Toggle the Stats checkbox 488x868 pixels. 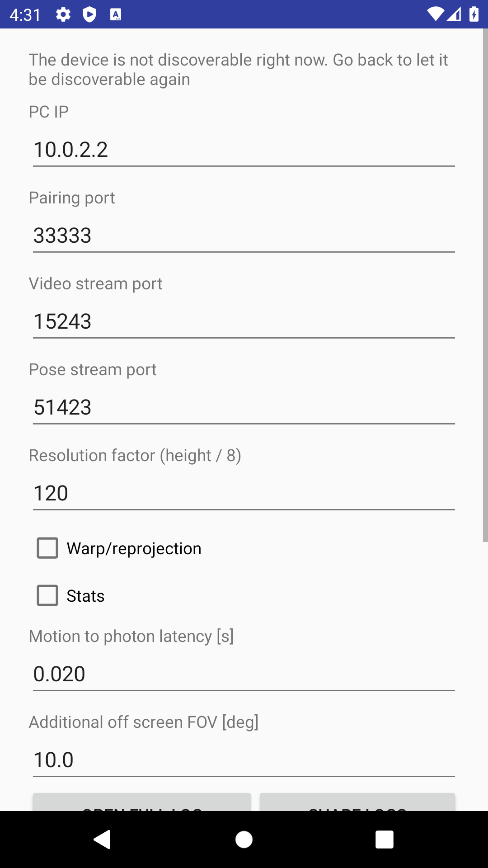(x=47, y=595)
